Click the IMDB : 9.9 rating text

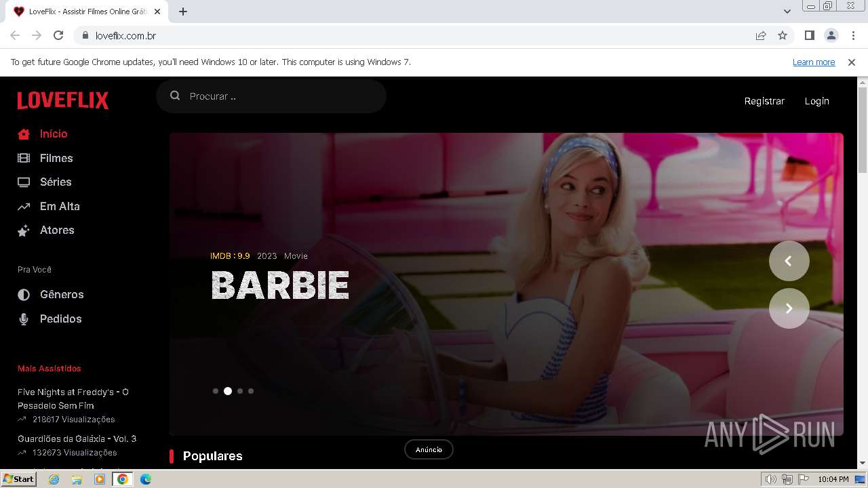(230, 256)
